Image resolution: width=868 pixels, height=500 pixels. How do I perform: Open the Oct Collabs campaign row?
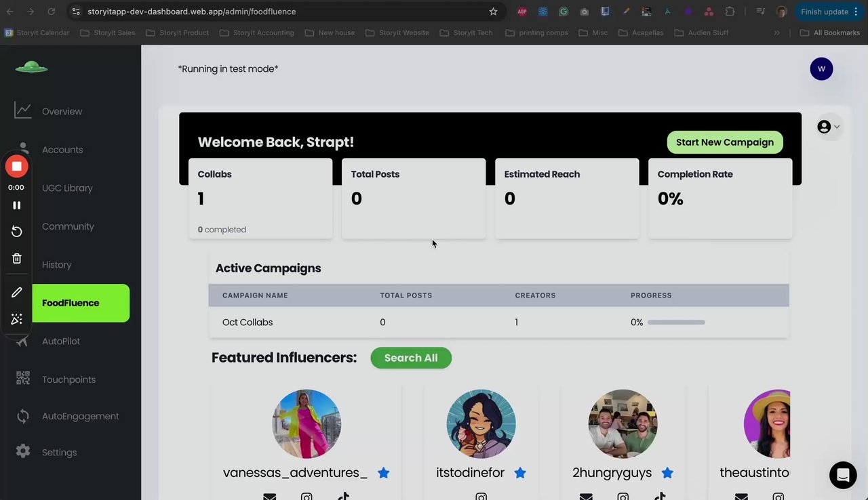coord(498,322)
